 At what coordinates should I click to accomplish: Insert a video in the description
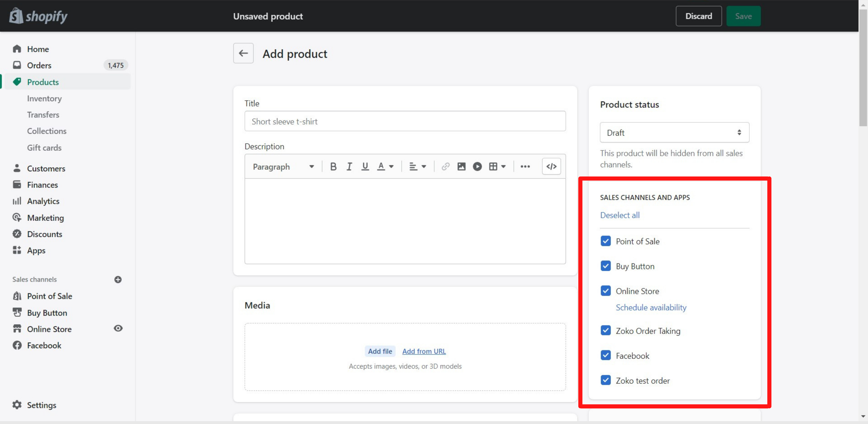477,166
